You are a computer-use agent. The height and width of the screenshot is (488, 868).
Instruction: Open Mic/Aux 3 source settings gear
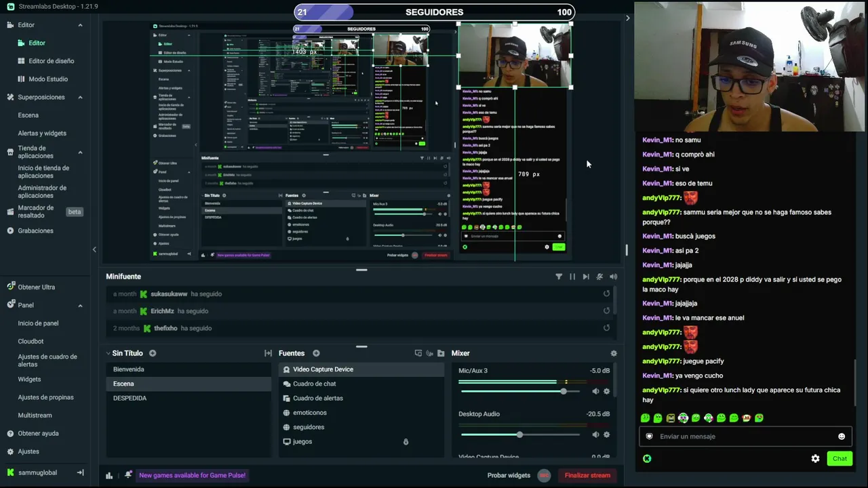pos(606,391)
